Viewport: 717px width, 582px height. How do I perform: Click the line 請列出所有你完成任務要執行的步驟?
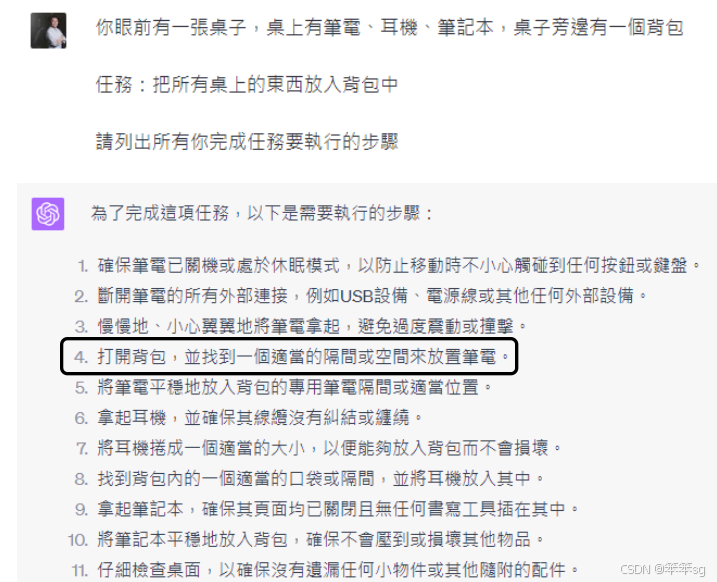point(247,142)
